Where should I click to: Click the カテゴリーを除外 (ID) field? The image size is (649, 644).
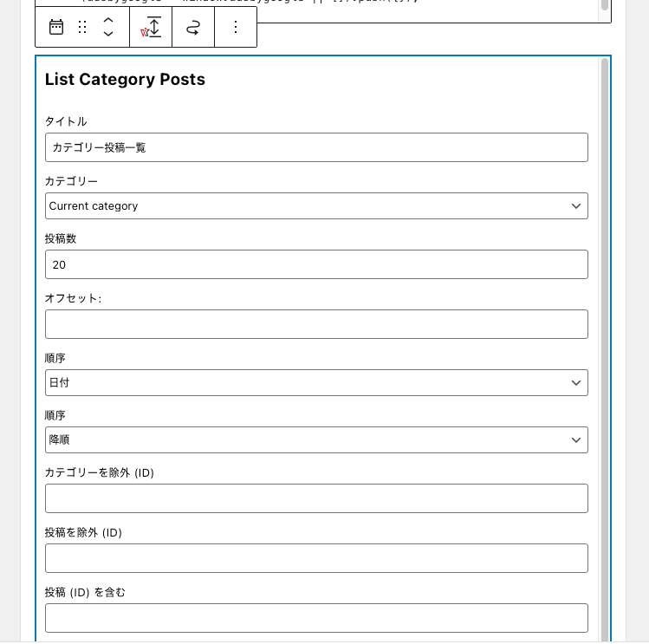coord(316,498)
